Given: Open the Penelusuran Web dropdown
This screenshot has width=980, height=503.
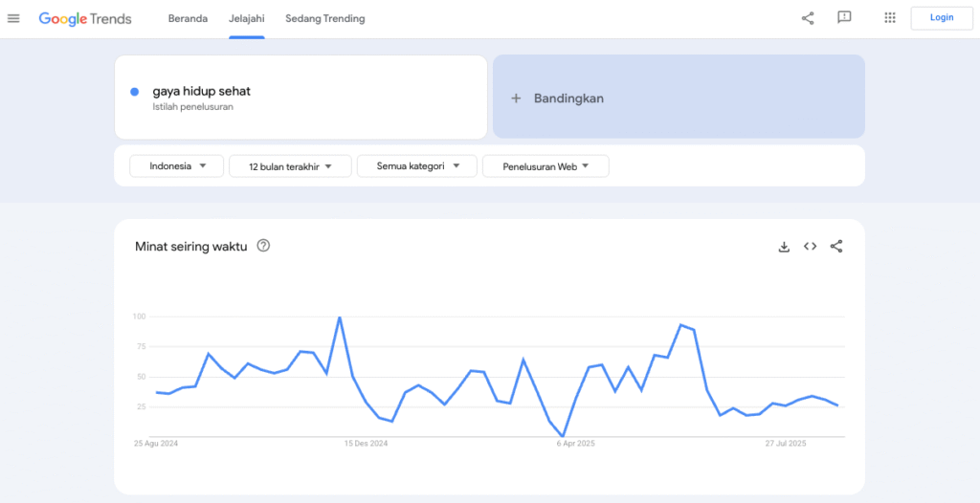Looking at the screenshot, I should [546, 166].
